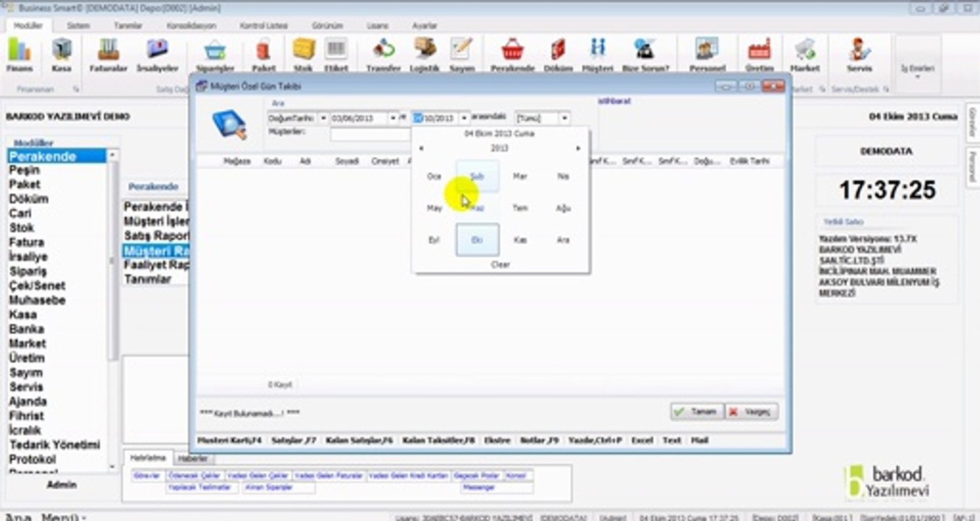The height and width of the screenshot is (521, 980).
Task: Select Şub month in calendar
Action: (x=477, y=177)
